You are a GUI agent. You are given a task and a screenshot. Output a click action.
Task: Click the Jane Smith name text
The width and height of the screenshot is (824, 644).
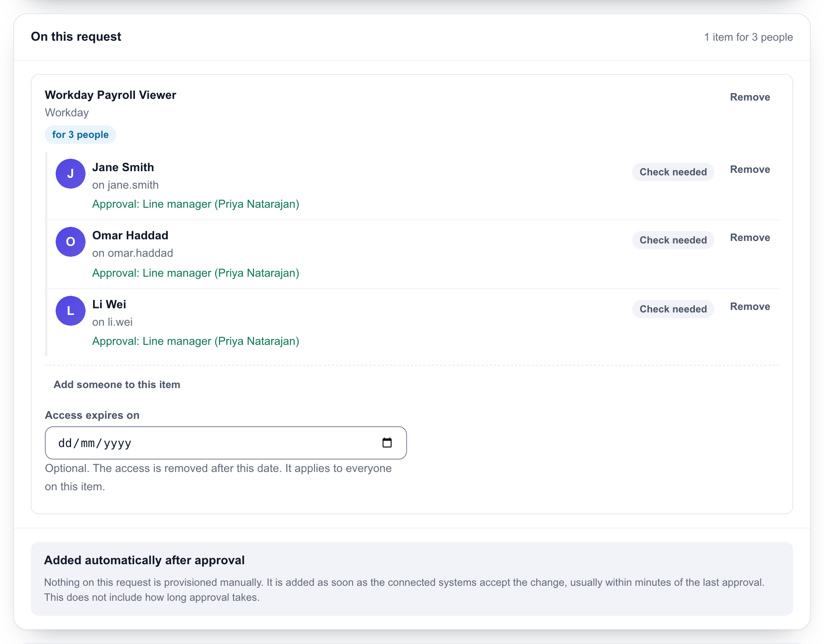click(x=123, y=167)
